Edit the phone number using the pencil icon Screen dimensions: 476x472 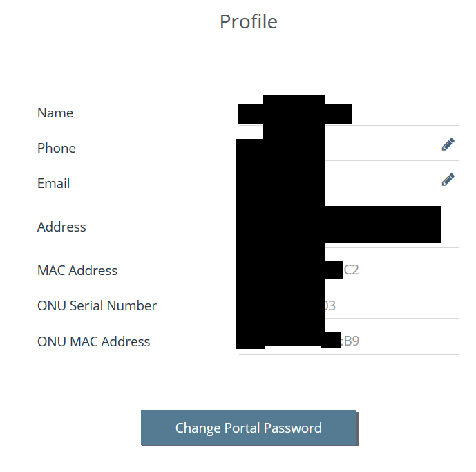pyautogui.click(x=448, y=144)
